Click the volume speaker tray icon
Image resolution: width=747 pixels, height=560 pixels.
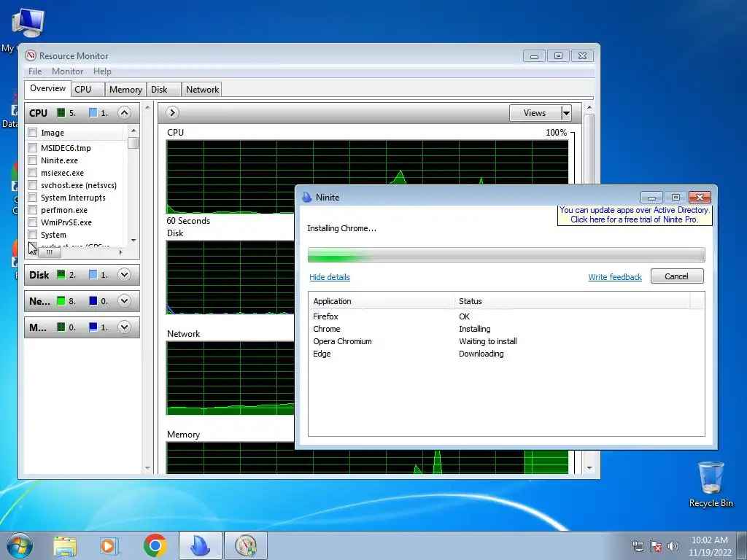click(673, 546)
